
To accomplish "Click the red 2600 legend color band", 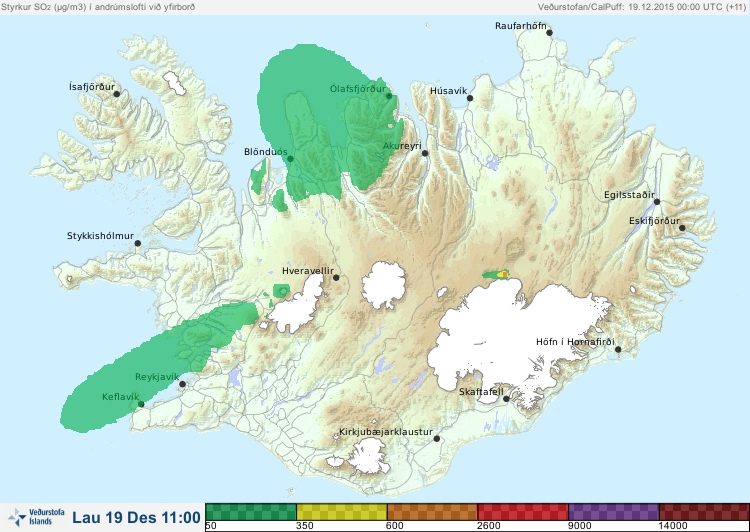I will click(x=523, y=511).
